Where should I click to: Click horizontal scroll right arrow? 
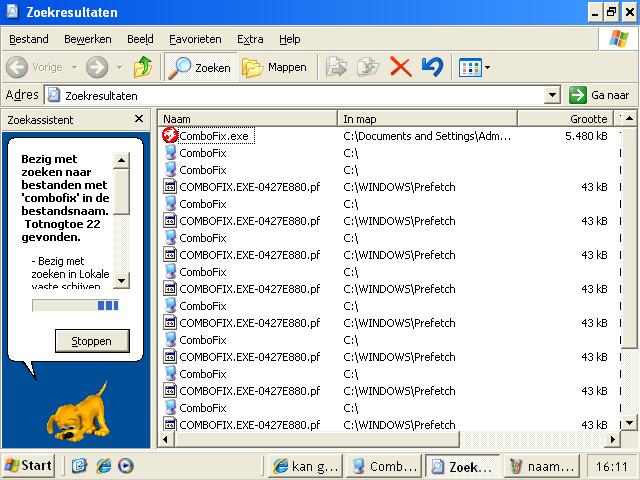click(613, 440)
